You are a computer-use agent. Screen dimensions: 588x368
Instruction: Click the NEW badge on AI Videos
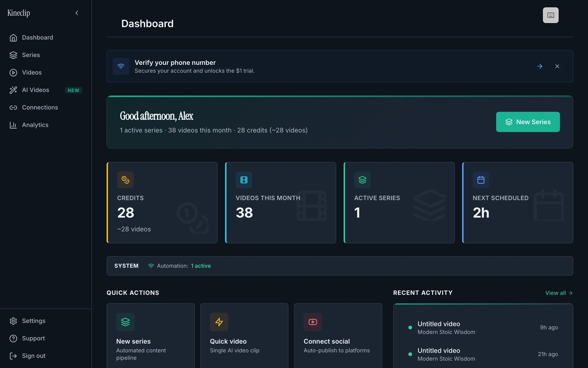click(x=73, y=90)
